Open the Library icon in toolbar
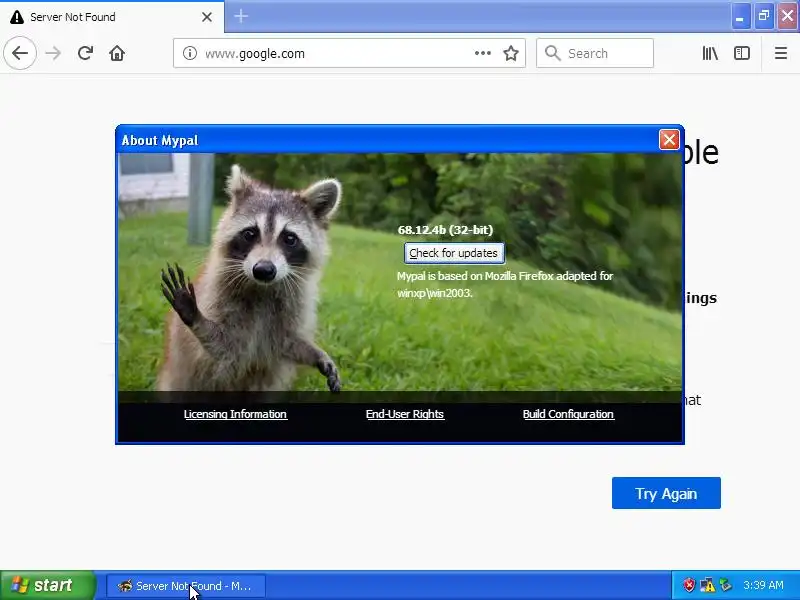The height and width of the screenshot is (600, 800). (710, 53)
